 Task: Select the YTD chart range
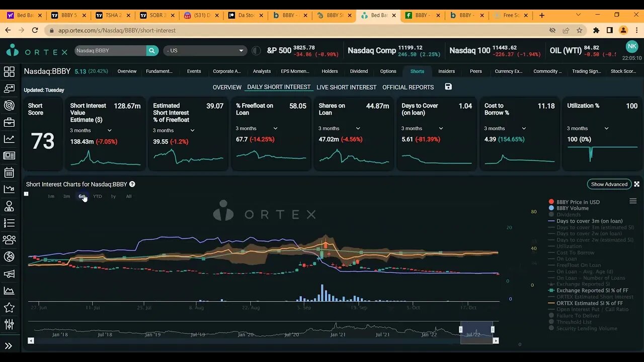coord(98,196)
